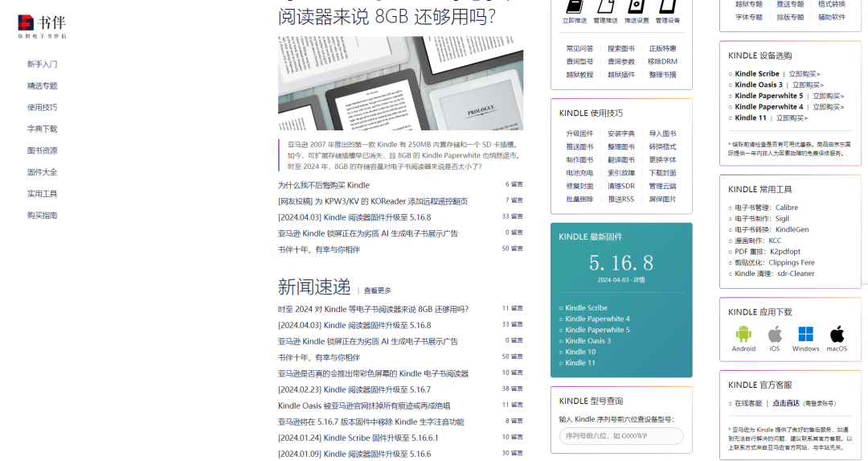Select Kindle Scribe in firmware list

pyautogui.click(x=586, y=307)
